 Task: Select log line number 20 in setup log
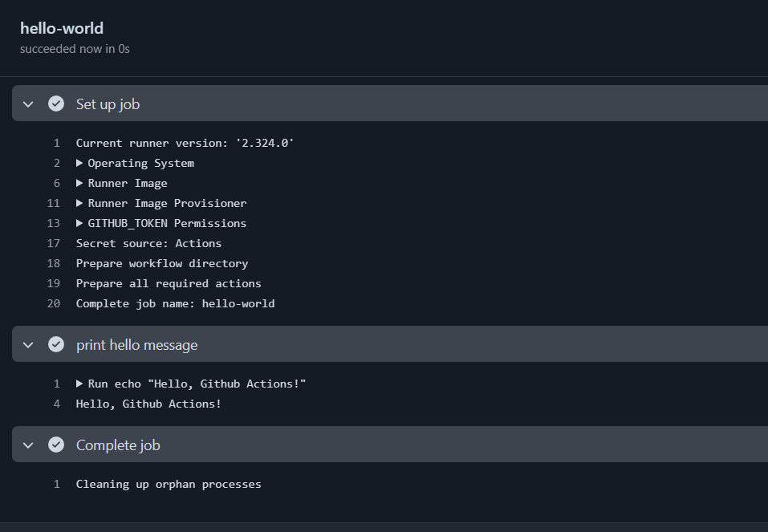54,304
